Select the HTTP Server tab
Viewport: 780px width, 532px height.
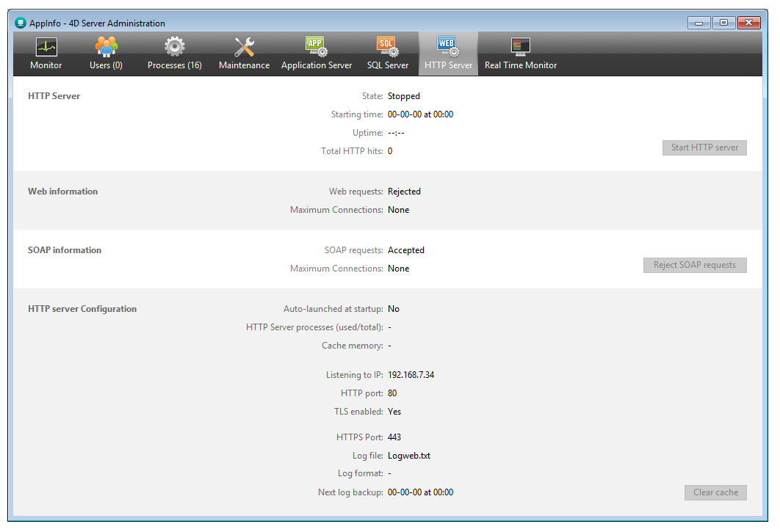click(448, 54)
